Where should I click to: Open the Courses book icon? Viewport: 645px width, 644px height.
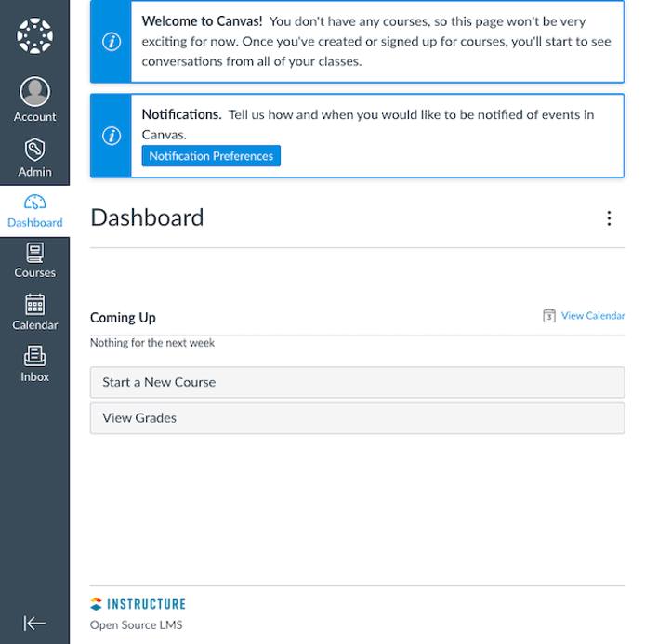click(x=34, y=253)
